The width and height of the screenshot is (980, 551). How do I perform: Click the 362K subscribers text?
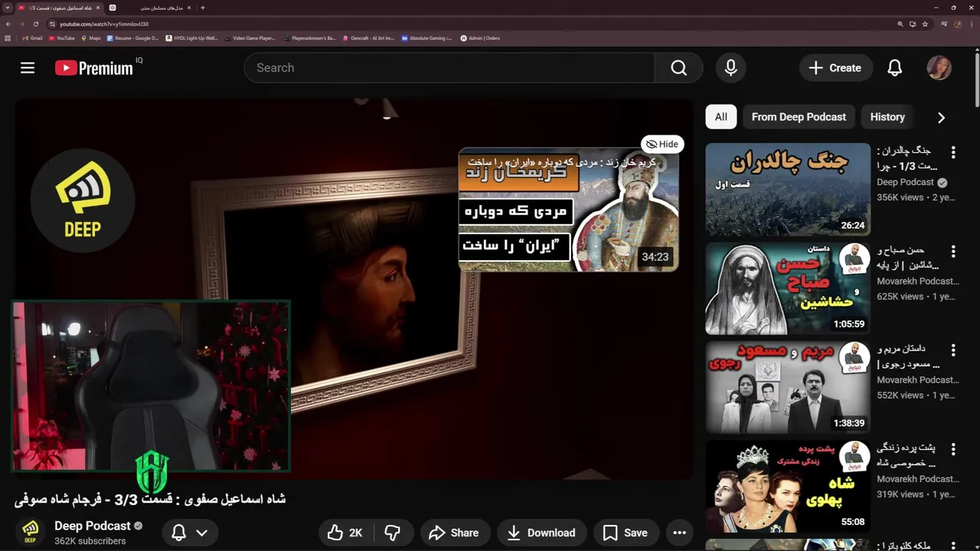(x=90, y=541)
